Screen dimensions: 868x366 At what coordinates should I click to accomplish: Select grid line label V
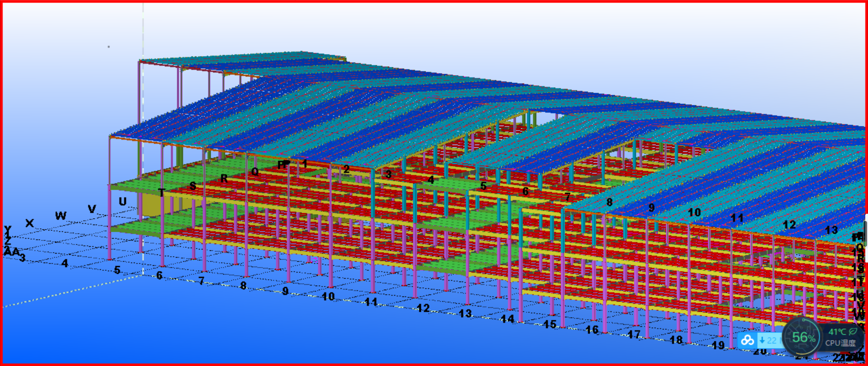[92, 209]
